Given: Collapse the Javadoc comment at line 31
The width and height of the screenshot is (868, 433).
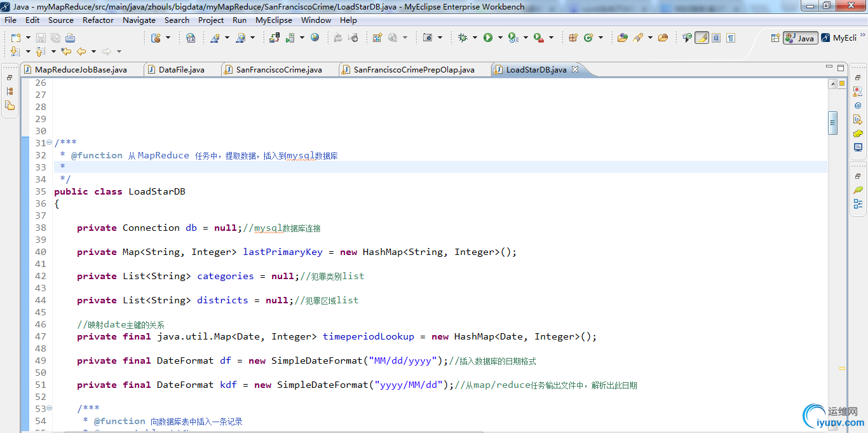Looking at the screenshot, I should point(50,142).
